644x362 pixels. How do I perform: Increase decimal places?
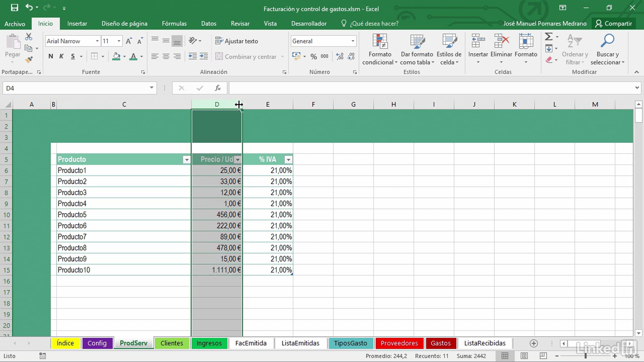(340, 56)
